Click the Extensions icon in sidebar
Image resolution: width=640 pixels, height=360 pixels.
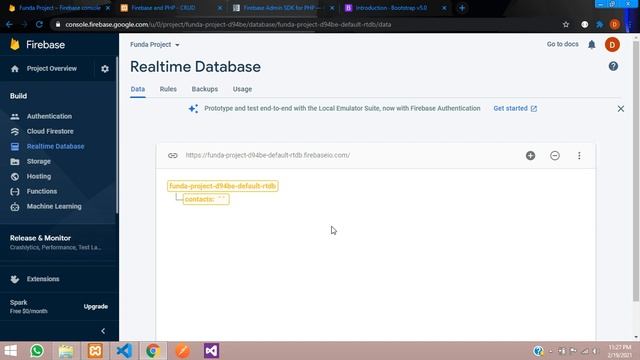[x=15, y=279]
